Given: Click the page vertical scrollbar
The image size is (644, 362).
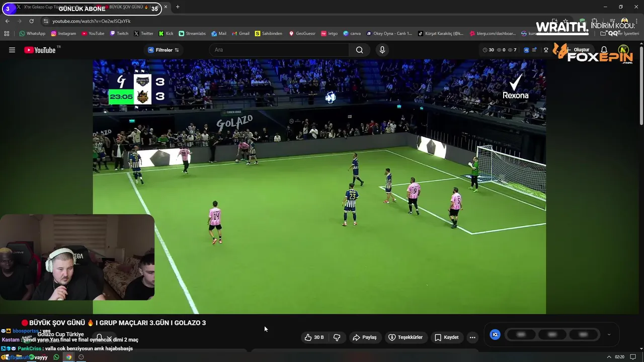Looking at the screenshot, I should (x=641, y=85).
